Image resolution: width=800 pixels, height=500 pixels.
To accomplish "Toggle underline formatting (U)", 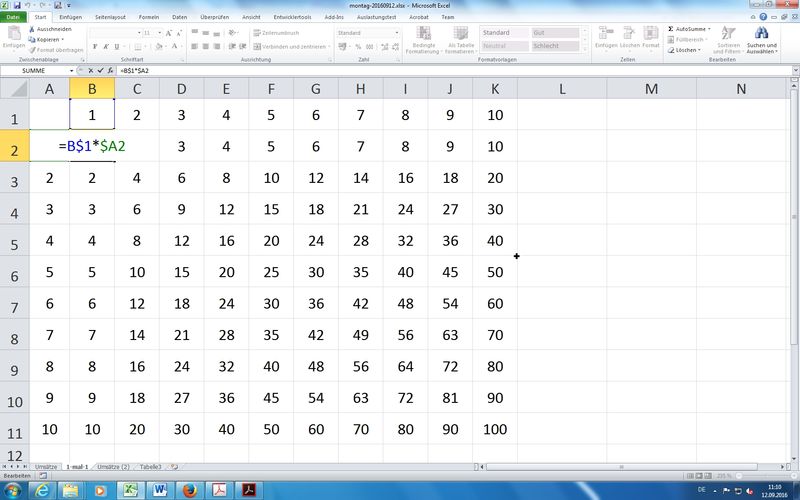I will [x=117, y=46].
